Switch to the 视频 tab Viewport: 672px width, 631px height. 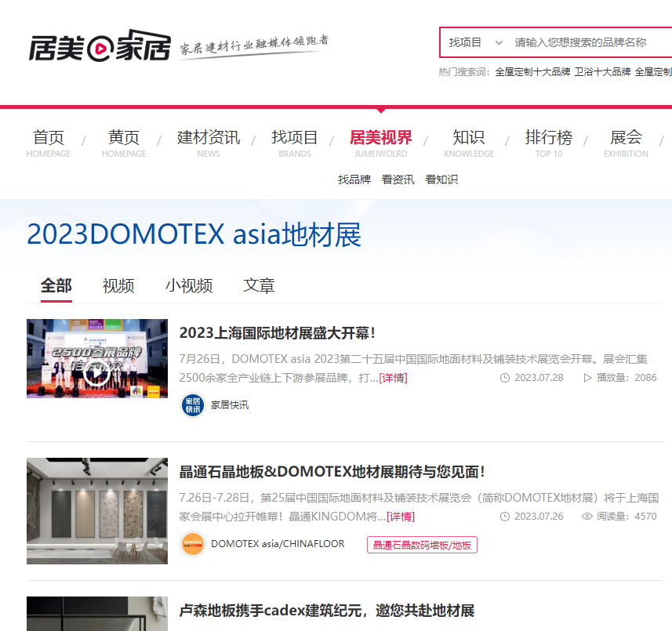pyautogui.click(x=118, y=286)
